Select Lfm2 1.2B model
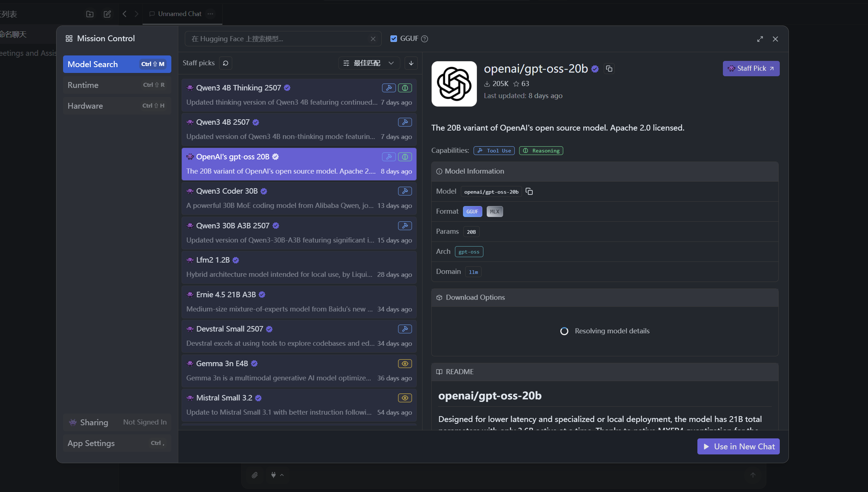868x492 pixels. tap(299, 267)
